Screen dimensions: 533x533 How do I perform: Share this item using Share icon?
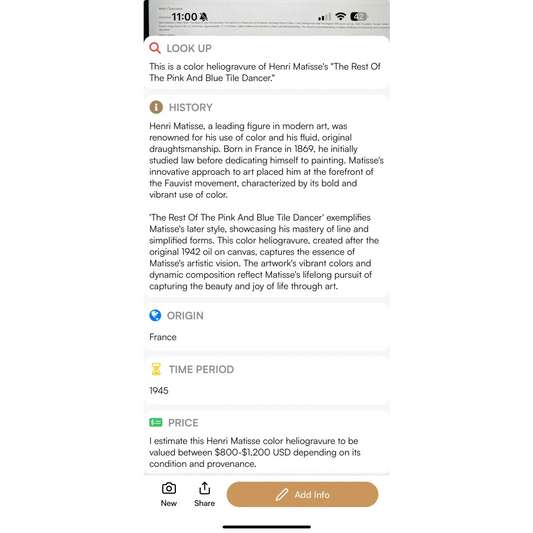pyautogui.click(x=204, y=494)
